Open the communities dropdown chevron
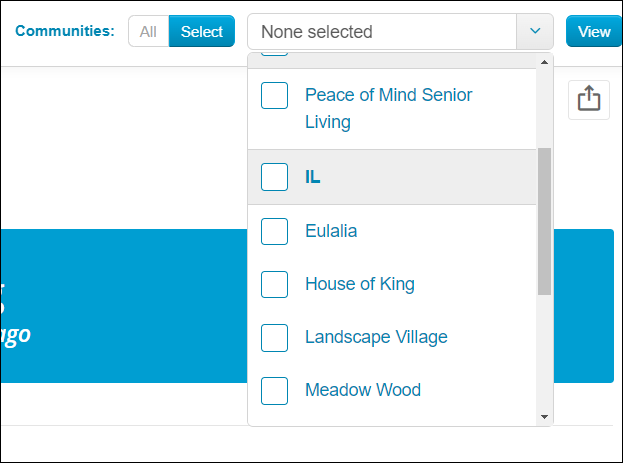 click(535, 31)
